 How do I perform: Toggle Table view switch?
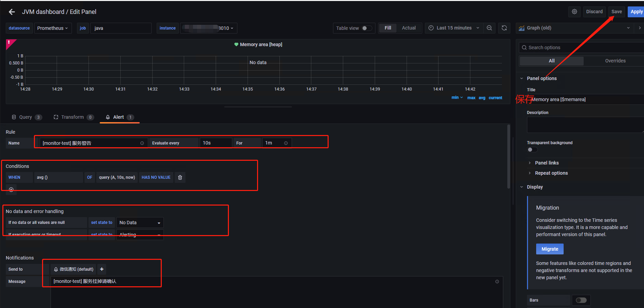click(367, 28)
